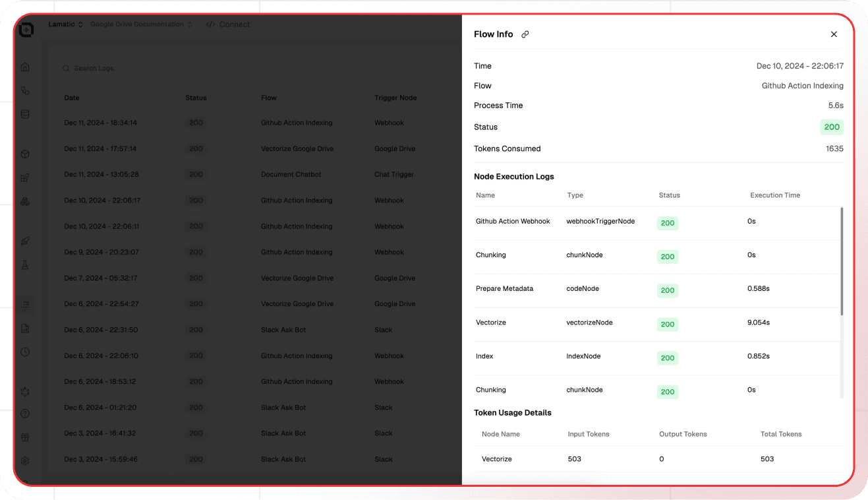This screenshot has width=868, height=500.
Task: Open the stacked boxes icon in the sidebar
Action: (25, 201)
